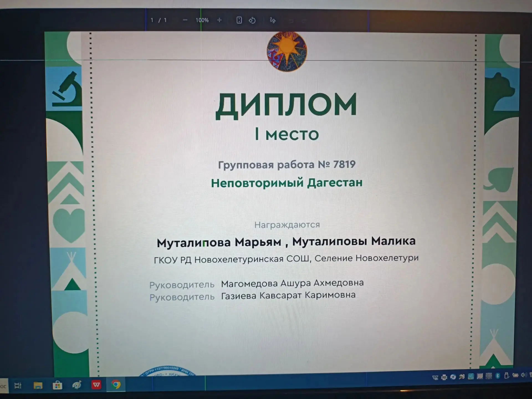Switch to Google Chrome on the taskbar
This screenshot has height=399, width=532.
point(116,385)
